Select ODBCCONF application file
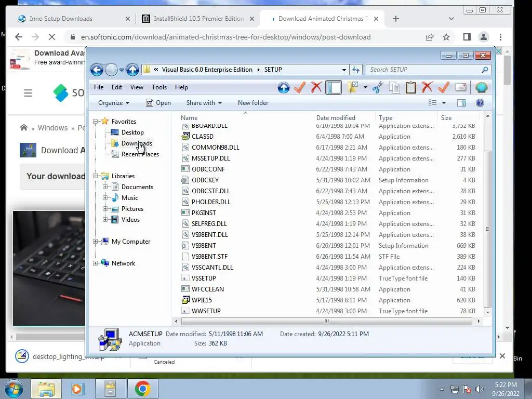532x399 pixels. coord(208,169)
